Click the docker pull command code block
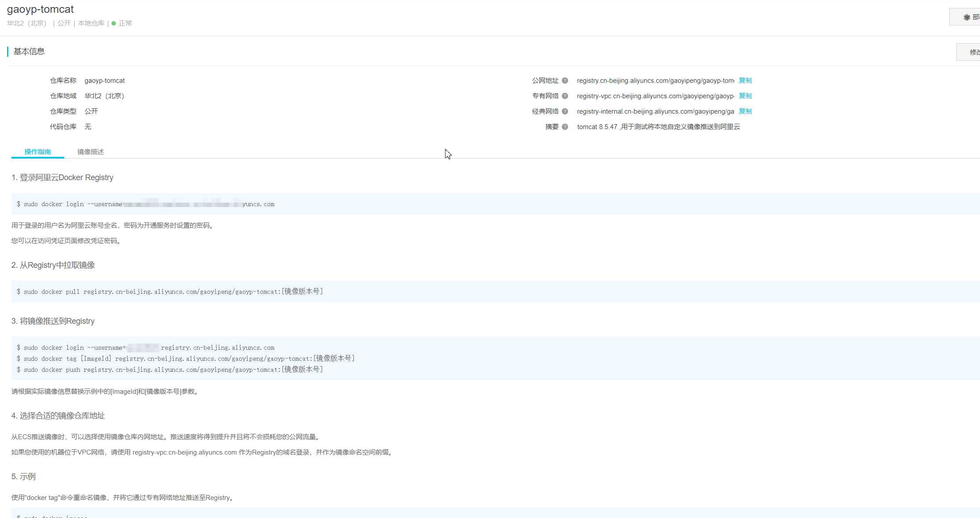This screenshot has height=518, width=980. pos(170,292)
